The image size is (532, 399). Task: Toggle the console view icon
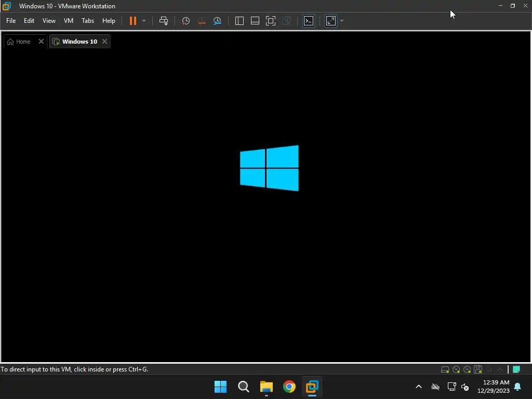[309, 21]
